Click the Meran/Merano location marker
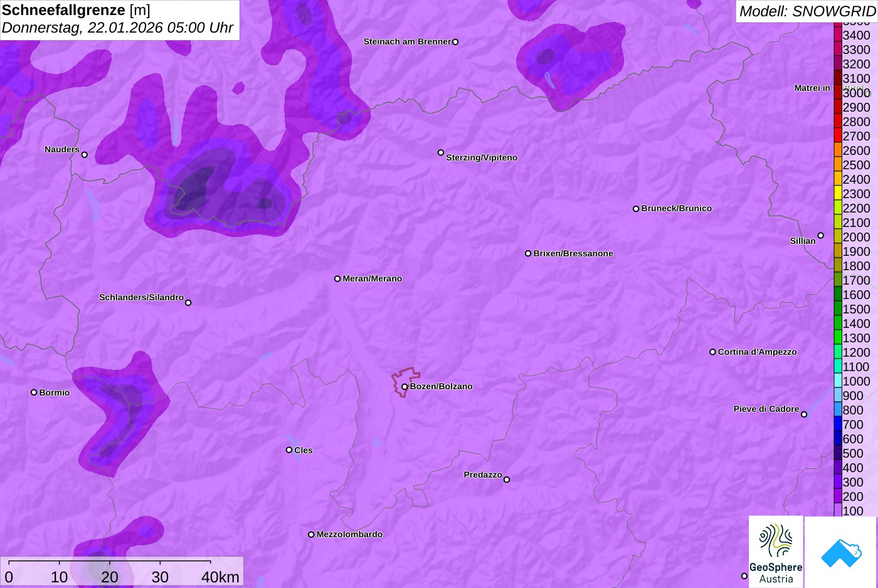Viewport: 878px width, 588px height. coord(337,279)
